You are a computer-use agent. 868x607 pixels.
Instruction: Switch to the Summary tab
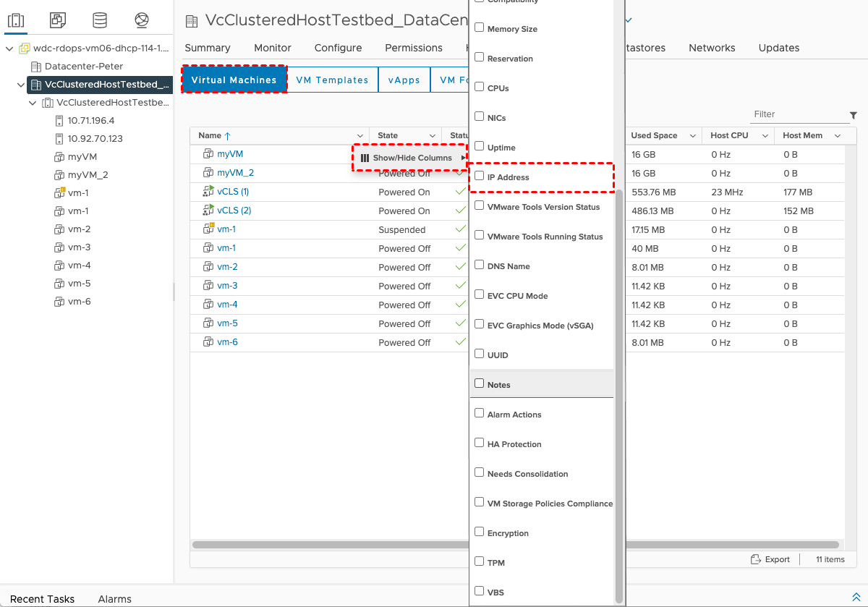(208, 48)
